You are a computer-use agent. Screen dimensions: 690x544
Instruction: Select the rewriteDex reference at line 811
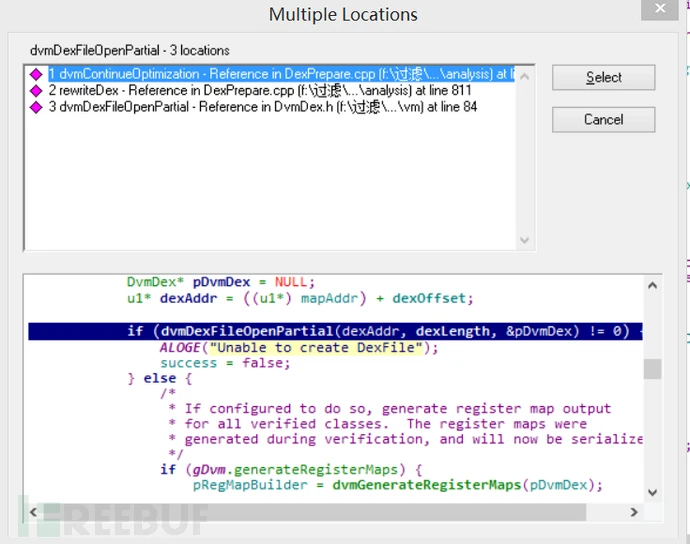[x=260, y=91]
